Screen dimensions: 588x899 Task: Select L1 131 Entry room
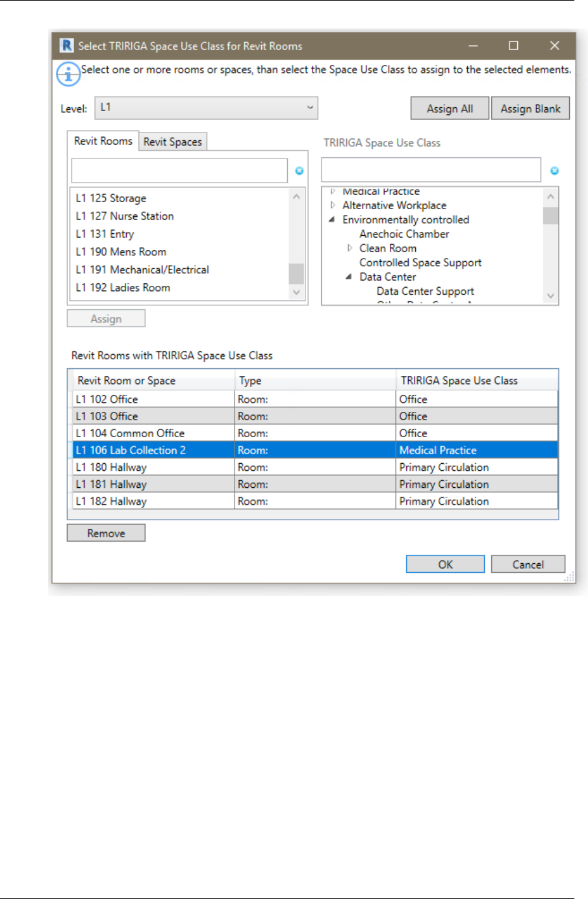[x=105, y=234]
